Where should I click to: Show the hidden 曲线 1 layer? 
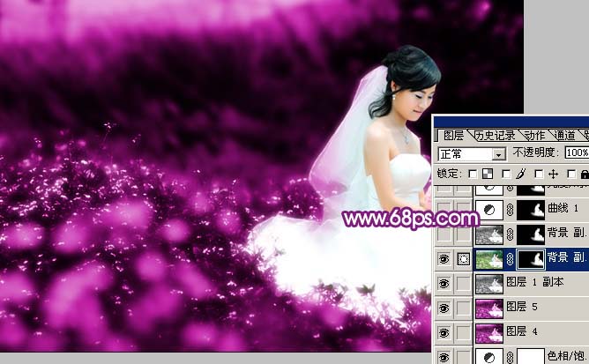click(444, 210)
